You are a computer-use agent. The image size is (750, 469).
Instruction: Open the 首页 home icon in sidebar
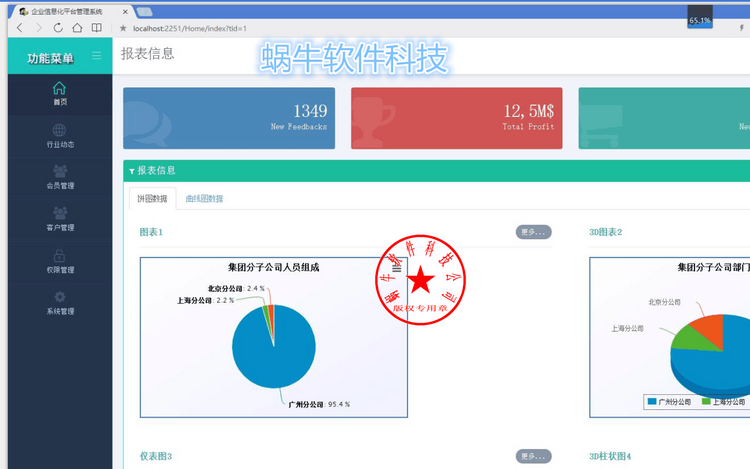click(59, 88)
